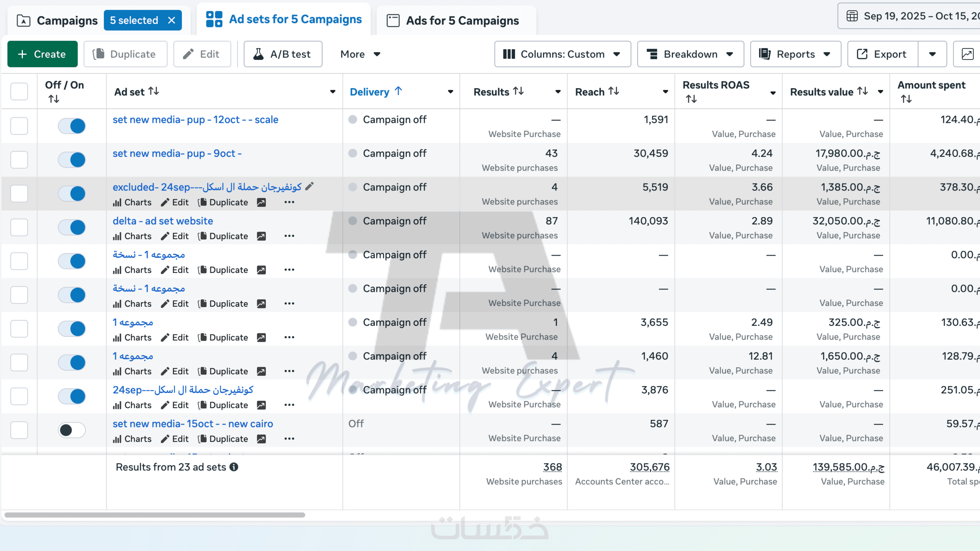Viewport: 980px width, 551px height.
Task: Open the three-dots menu for delta - ad set website
Action: click(x=289, y=236)
